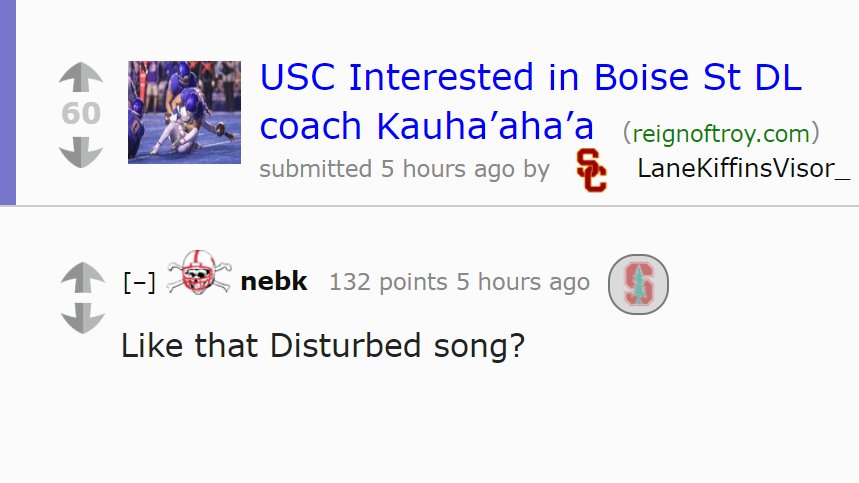The height and width of the screenshot is (483, 859).
Task: Visit the reignoftroy.com domain link
Action: coord(720,131)
